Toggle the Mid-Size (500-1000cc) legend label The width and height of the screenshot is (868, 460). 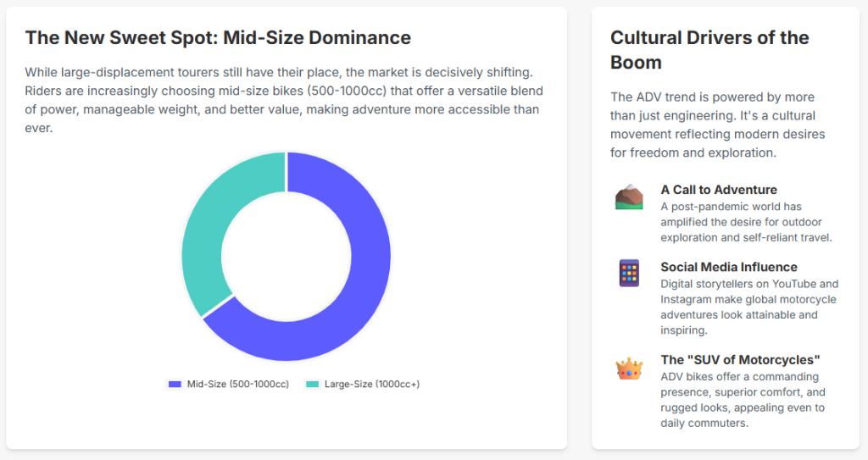point(237,384)
